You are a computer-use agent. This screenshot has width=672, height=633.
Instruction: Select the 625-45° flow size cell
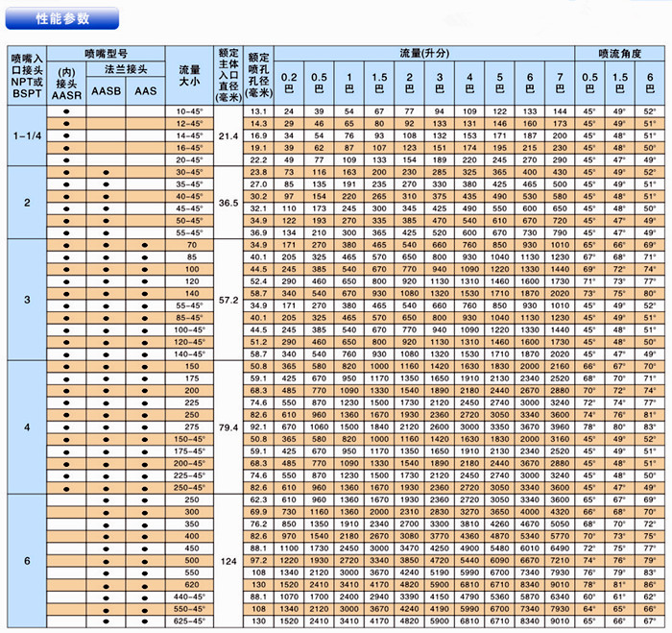pyautogui.click(x=190, y=621)
